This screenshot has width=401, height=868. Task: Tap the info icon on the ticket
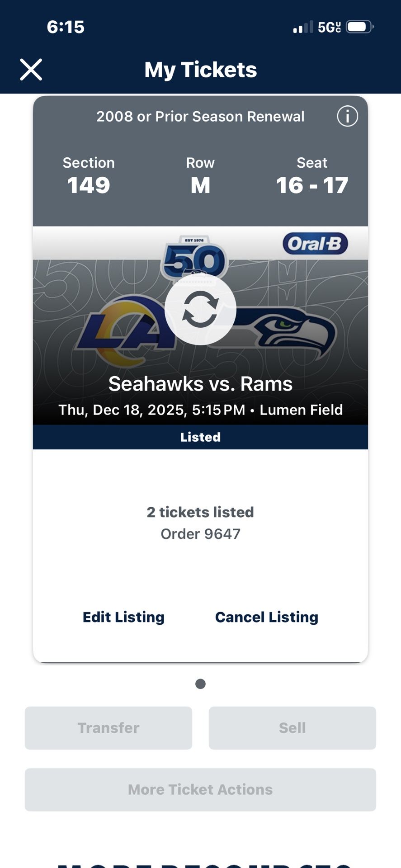pyautogui.click(x=347, y=117)
